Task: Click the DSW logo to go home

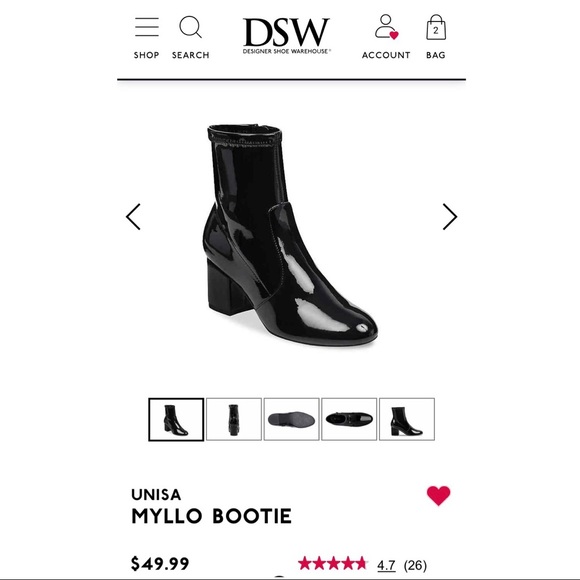Action: (x=286, y=36)
